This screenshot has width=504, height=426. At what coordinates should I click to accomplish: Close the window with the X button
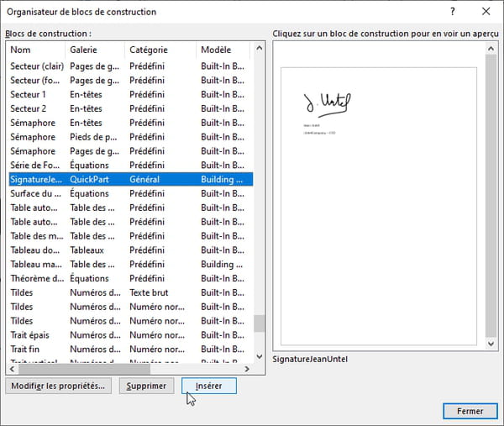486,12
